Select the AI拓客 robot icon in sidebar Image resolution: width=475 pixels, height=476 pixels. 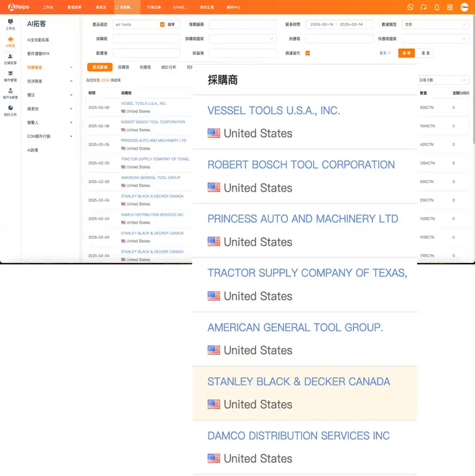[10, 39]
